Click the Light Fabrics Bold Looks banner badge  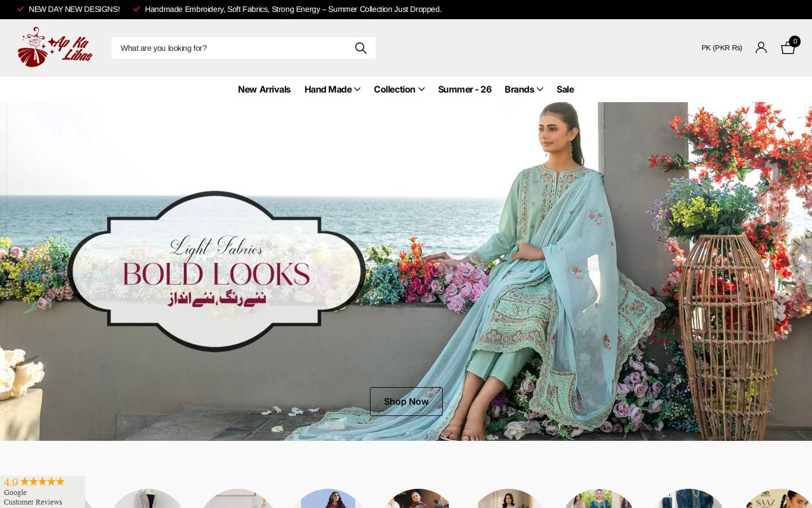[x=217, y=271]
